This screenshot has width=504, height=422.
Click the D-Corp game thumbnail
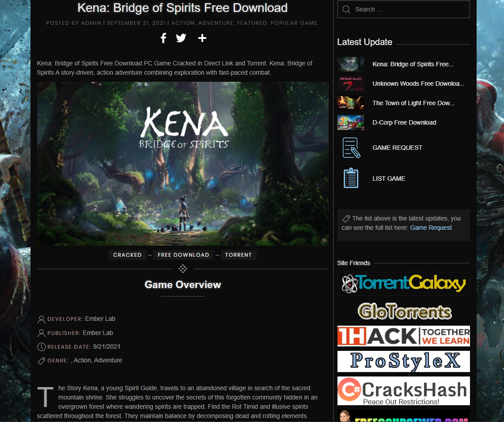(351, 122)
